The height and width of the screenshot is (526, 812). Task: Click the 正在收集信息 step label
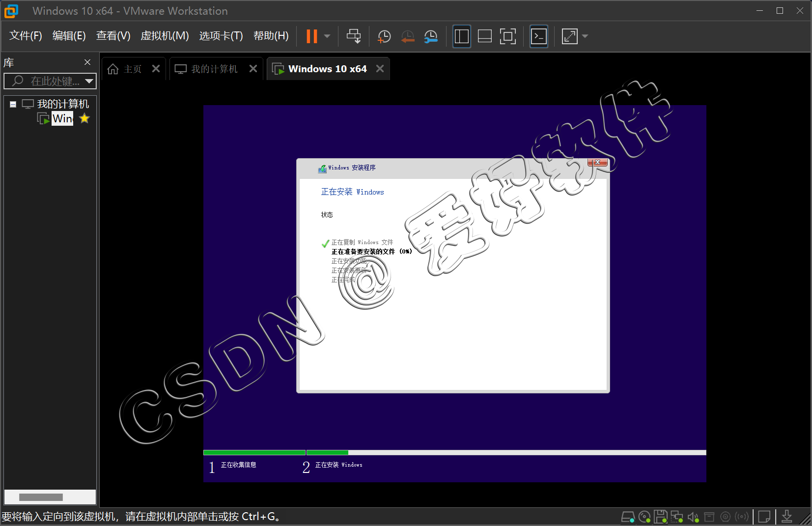click(239, 465)
